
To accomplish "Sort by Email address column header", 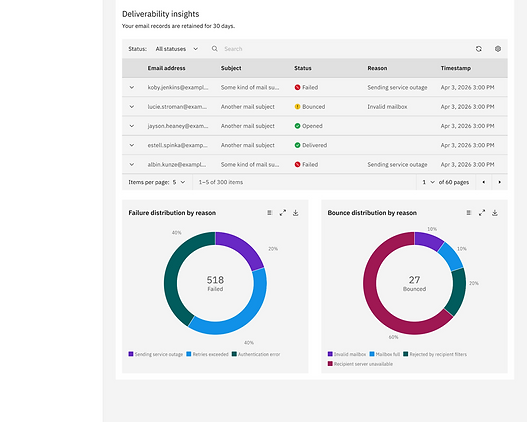I will coord(166,68).
